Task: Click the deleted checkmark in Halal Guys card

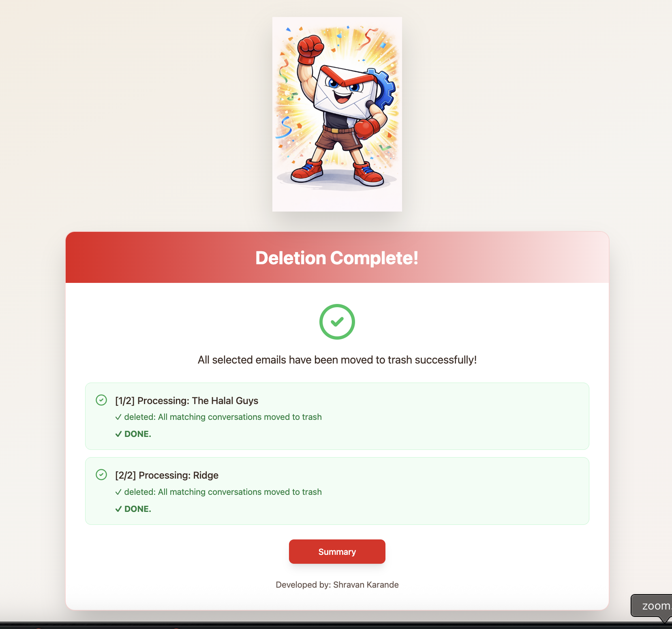Action: 118,417
